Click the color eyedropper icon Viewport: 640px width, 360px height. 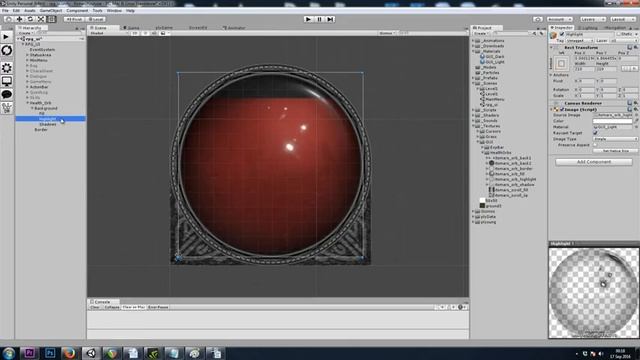[x=636, y=121]
